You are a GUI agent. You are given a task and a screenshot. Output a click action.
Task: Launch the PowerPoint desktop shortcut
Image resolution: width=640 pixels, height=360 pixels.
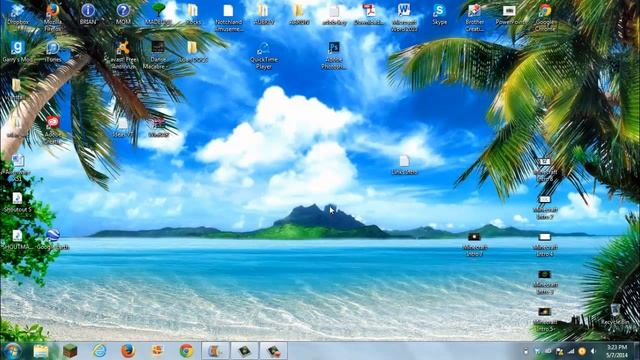click(x=509, y=14)
